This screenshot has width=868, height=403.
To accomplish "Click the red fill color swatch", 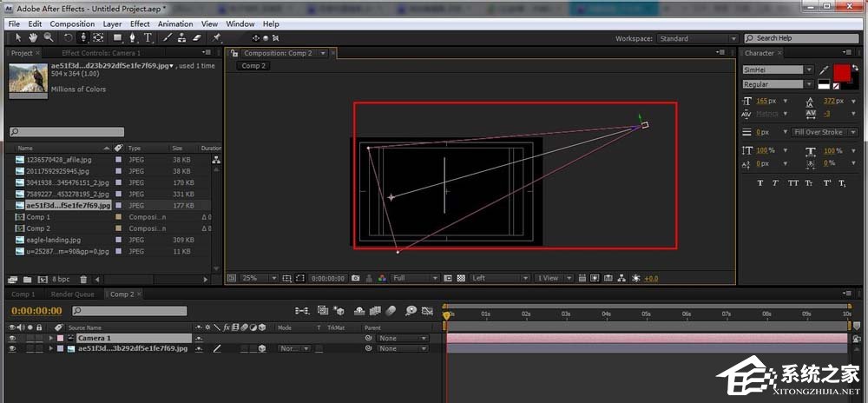I will 844,72.
